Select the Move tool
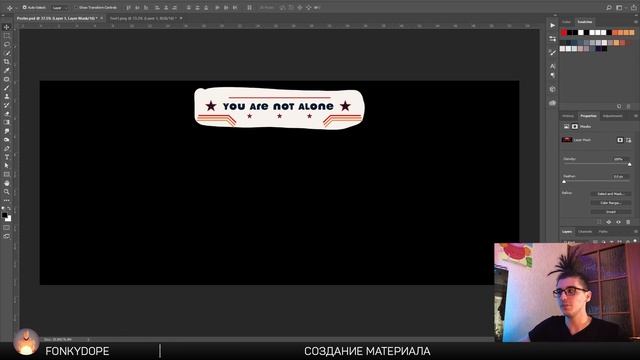 (7, 27)
